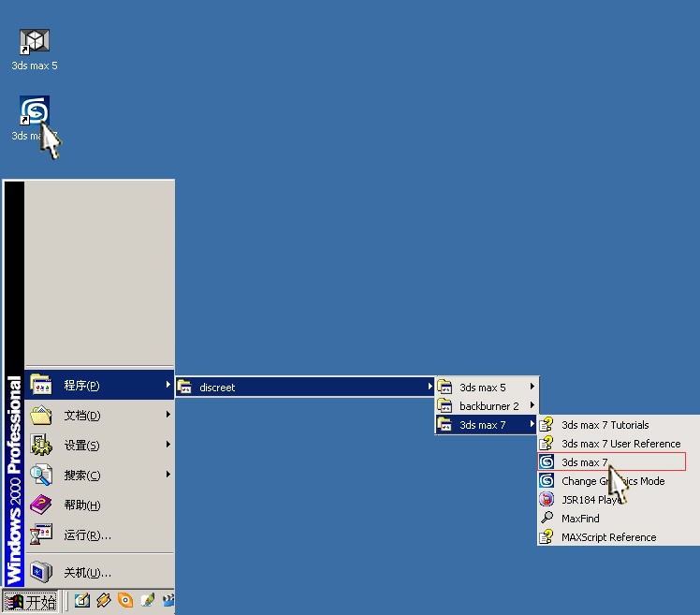Click the folder icon beside backburner 2
The image size is (700, 615).
point(445,405)
